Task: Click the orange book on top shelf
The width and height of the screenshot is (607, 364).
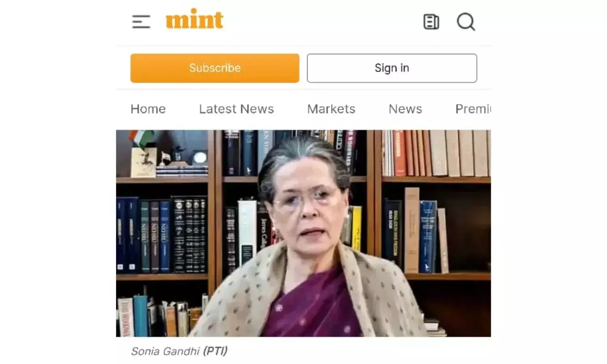Action: (x=399, y=153)
